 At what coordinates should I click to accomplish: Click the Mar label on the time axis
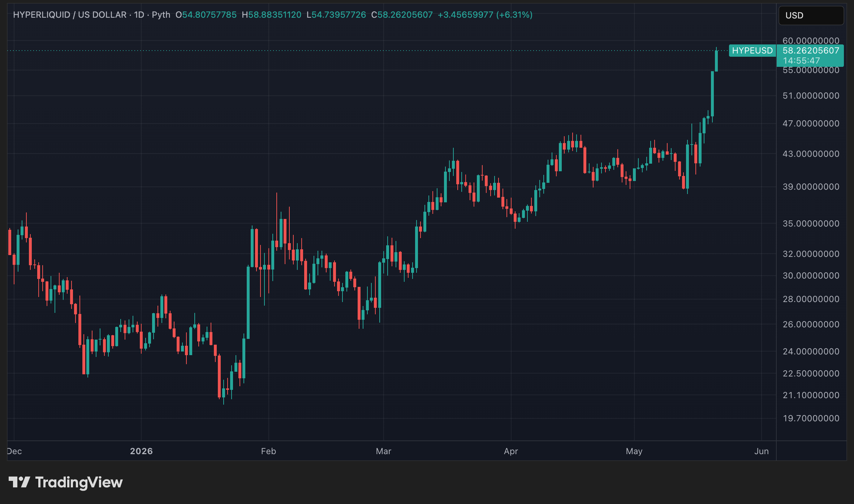pos(383,451)
